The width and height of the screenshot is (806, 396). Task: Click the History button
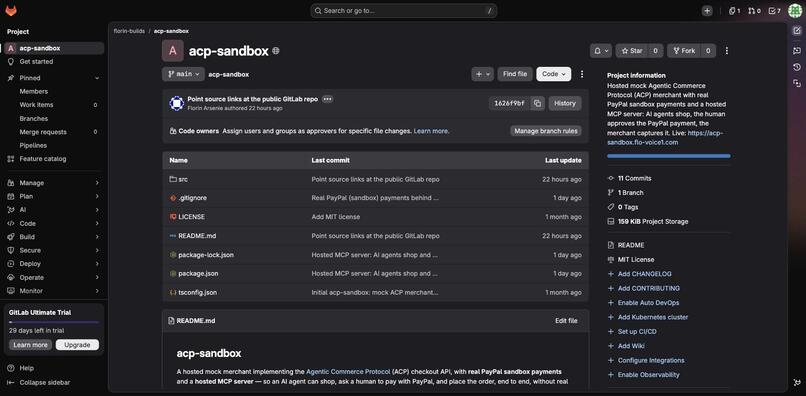tap(565, 103)
